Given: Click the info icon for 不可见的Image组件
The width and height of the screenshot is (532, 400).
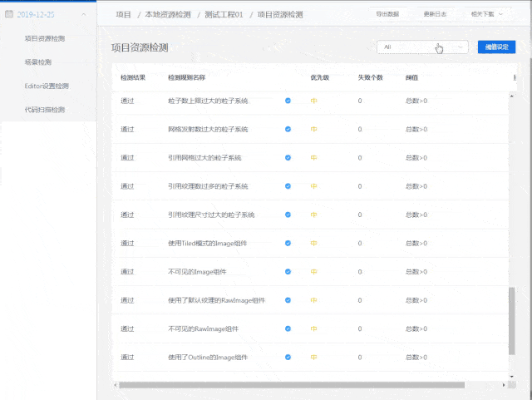Looking at the screenshot, I should click(288, 272).
